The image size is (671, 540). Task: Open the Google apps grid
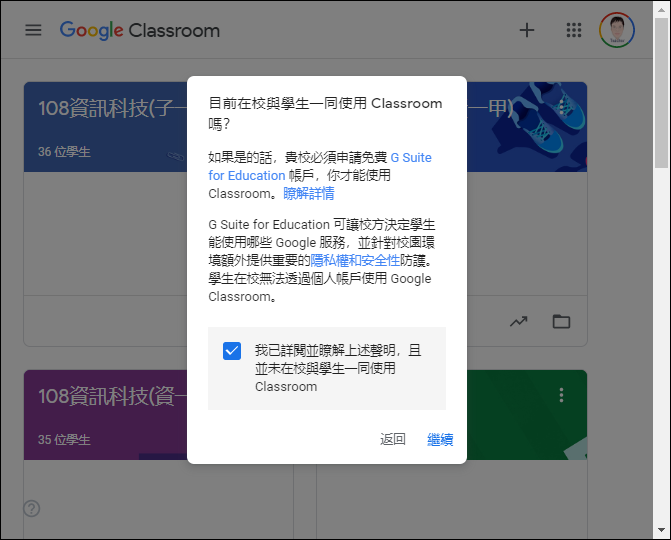click(574, 30)
